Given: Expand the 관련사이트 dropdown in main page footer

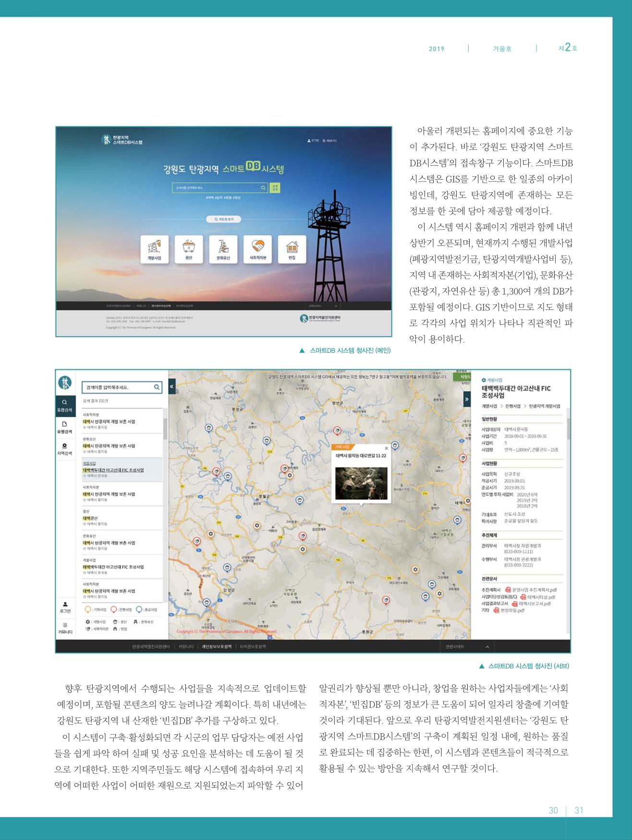Looking at the screenshot, I should click(x=323, y=306).
